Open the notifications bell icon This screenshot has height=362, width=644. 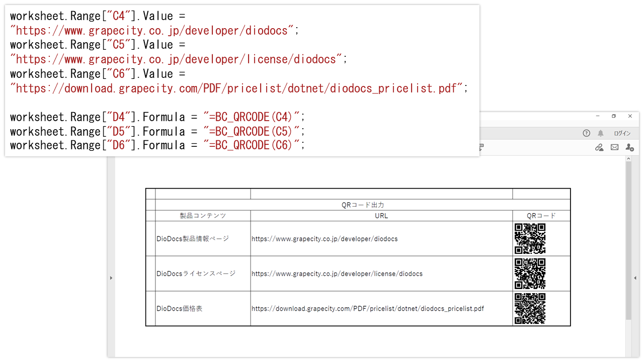600,133
